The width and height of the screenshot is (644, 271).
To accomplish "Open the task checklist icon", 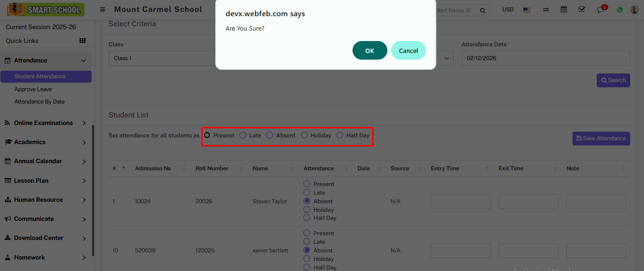I will (x=582, y=10).
